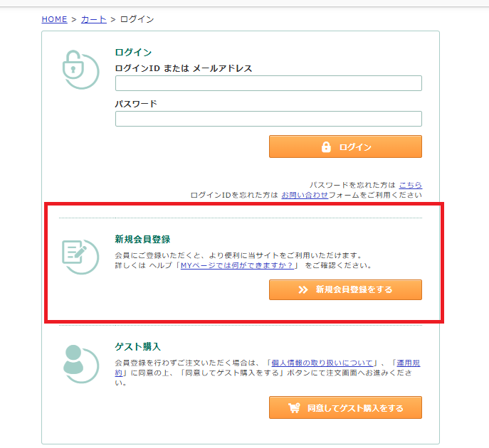Click the double chevron icon on the 新規会員登録 button

[303, 290]
